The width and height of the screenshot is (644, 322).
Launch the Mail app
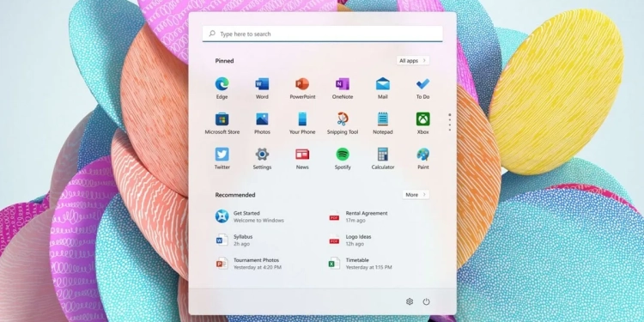coord(383,88)
